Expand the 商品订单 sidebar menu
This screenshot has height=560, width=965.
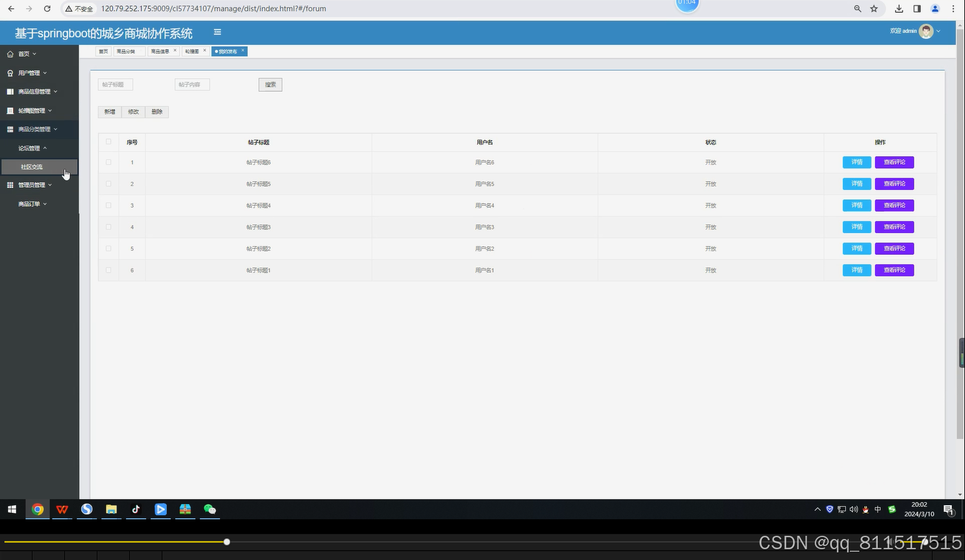[x=39, y=204]
